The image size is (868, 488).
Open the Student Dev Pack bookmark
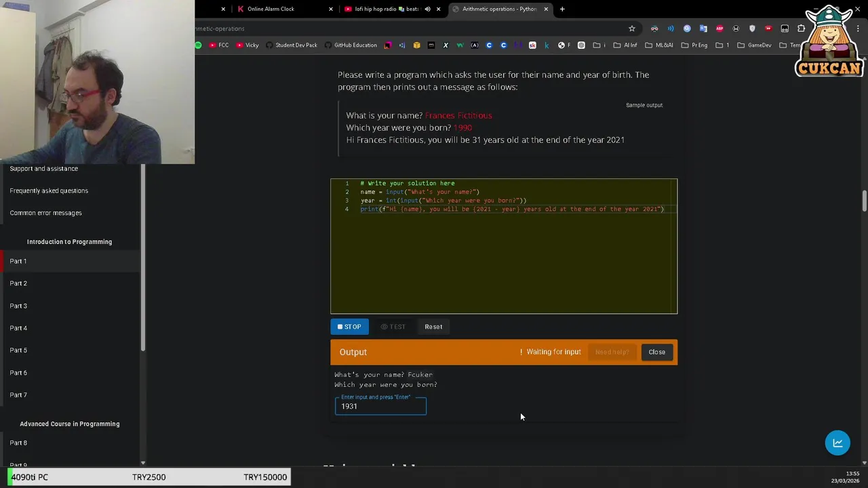pyautogui.click(x=292, y=45)
